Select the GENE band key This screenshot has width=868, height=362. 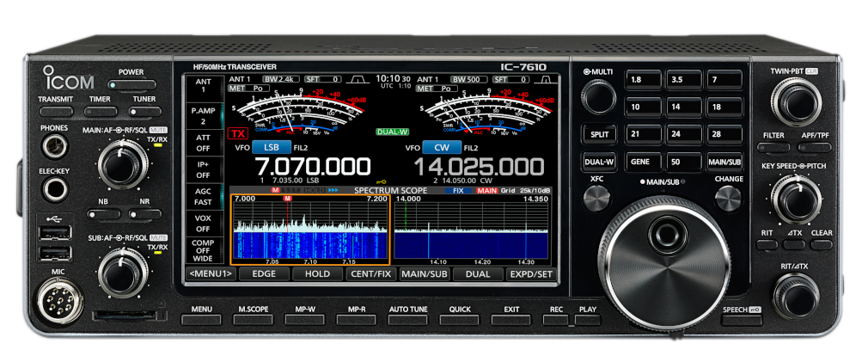click(x=642, y=163)
